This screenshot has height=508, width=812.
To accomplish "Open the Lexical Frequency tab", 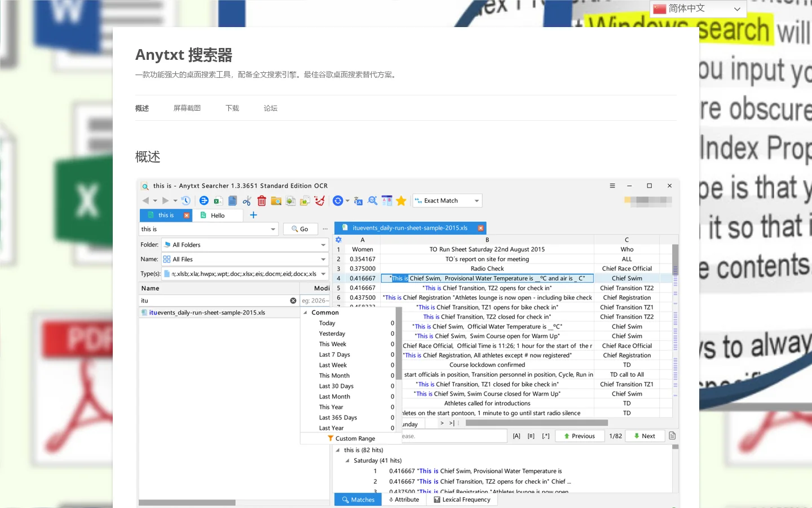I will point(462,500).
